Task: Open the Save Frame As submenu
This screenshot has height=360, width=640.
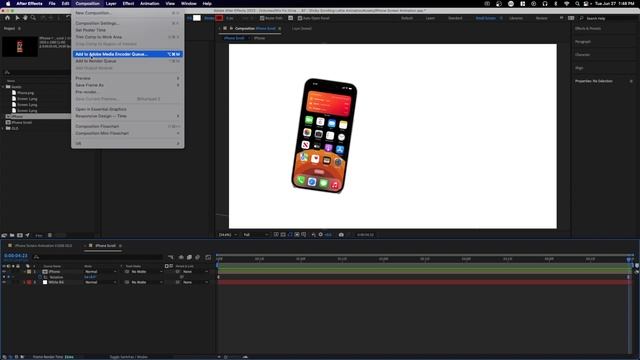Action: [127, 85]
